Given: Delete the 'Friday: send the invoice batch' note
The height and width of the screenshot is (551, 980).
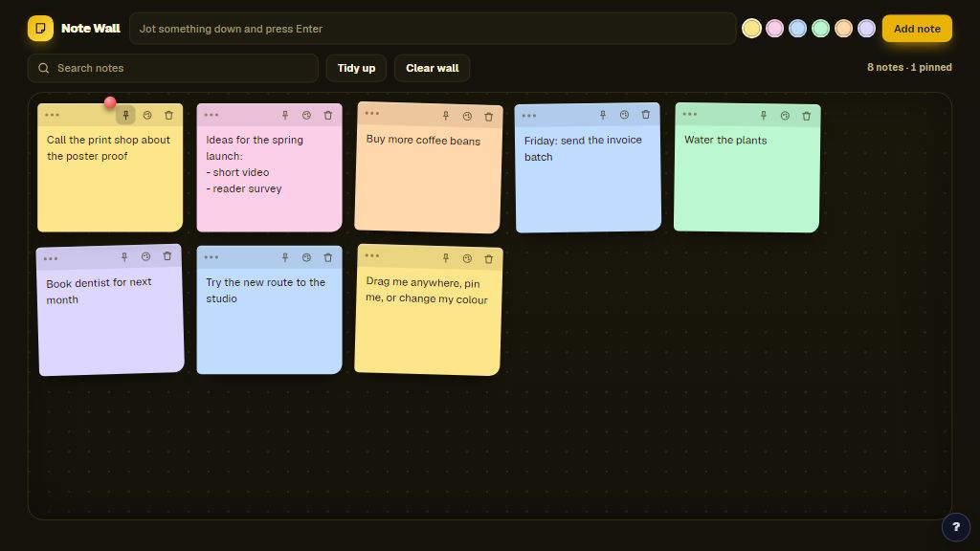Looking at the screenshot, I should point(646,115).
